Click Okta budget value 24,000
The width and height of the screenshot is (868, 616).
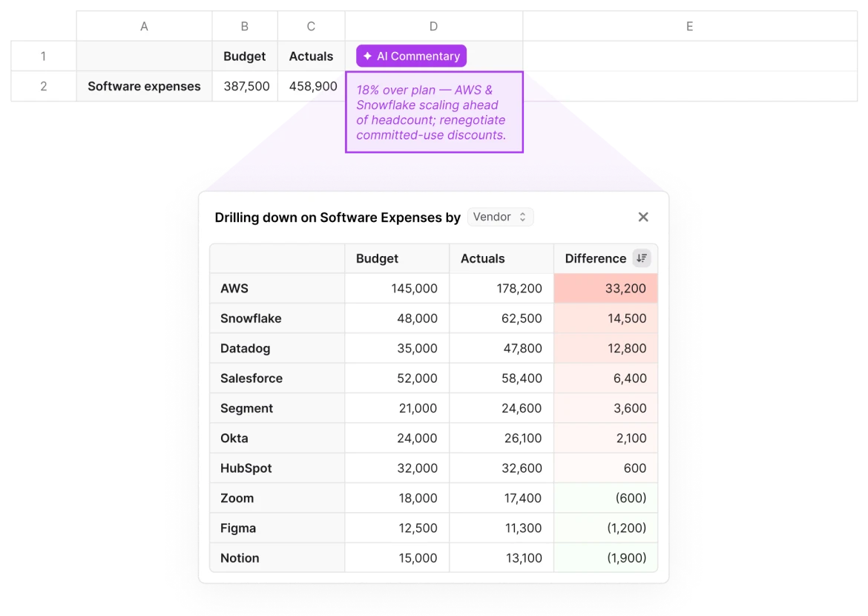point(397,438)
